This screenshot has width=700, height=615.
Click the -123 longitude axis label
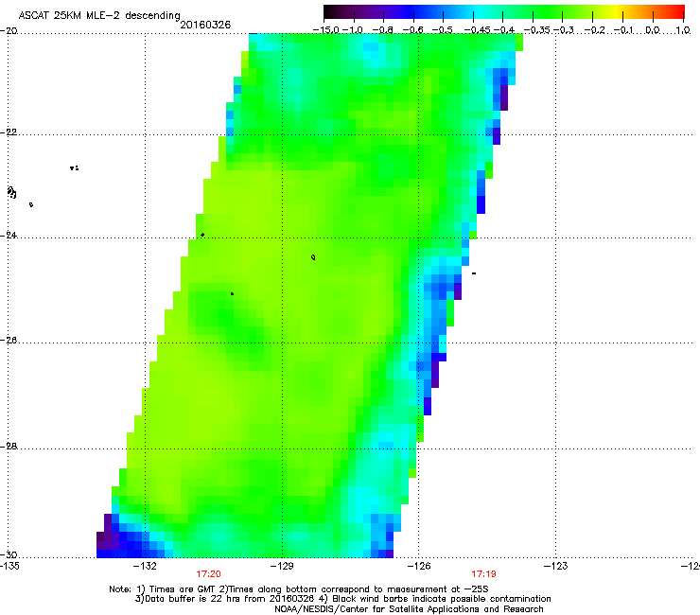coord(556,566)
